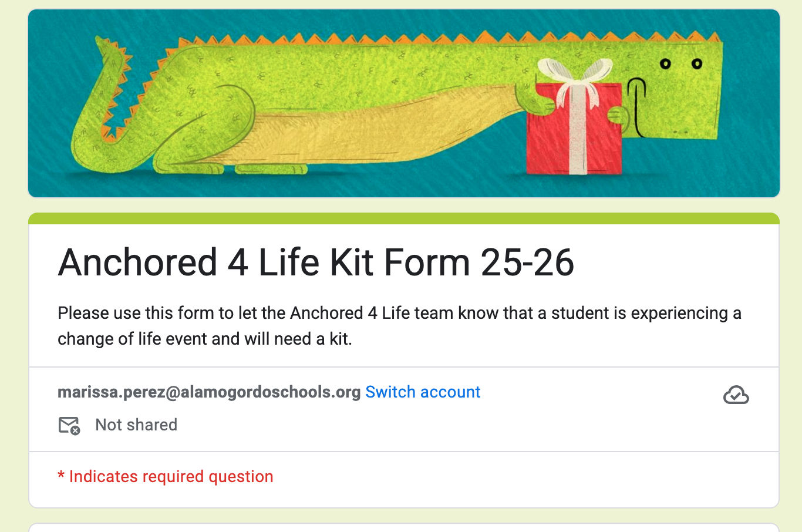Image resolution: width=802 pixels, height=532 pixels.
Task: Click the form description paragraph text
Action: 399,326
